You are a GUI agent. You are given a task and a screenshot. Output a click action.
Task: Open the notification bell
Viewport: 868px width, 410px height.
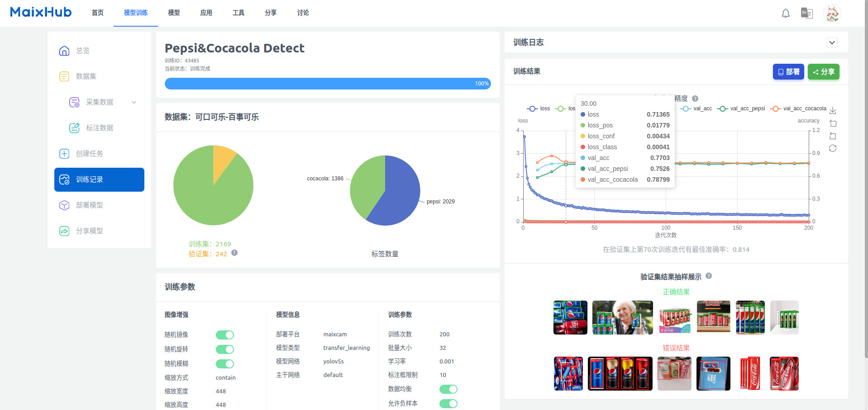786,13
